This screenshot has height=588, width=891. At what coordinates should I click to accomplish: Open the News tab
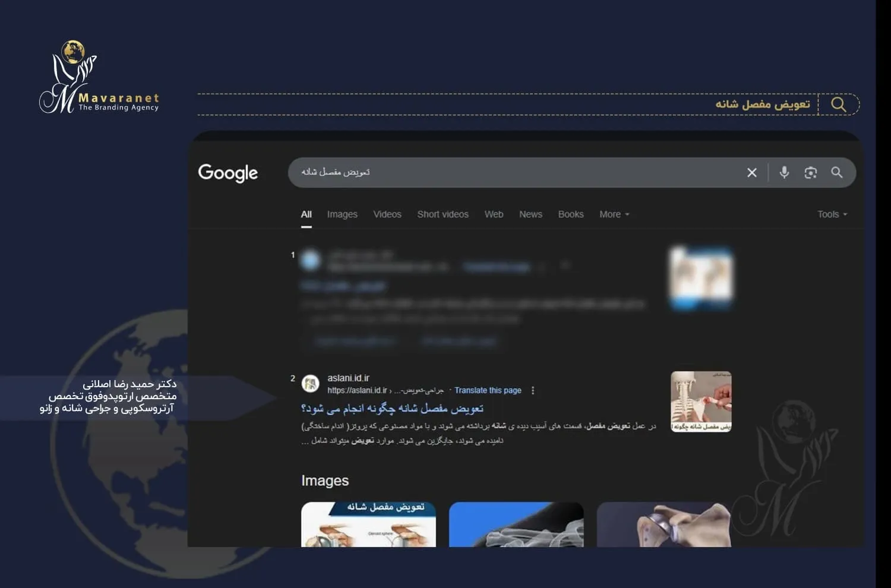click(x=530, y=214)
